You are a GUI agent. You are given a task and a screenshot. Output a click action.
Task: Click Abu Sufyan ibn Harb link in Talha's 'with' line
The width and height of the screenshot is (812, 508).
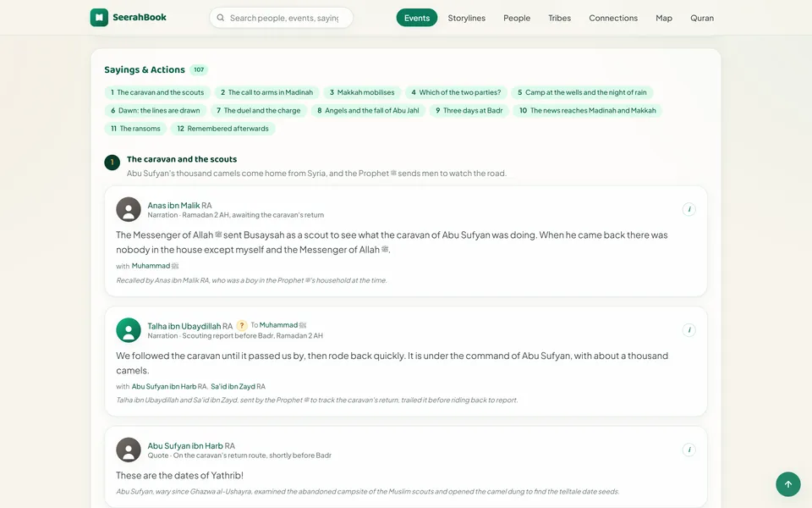(x=164, y=387)
